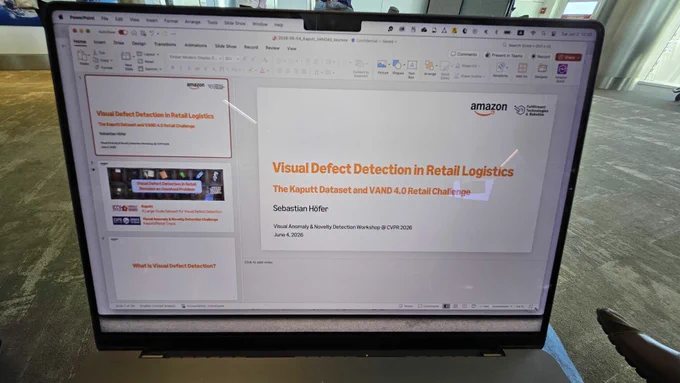Screen dimensions: 680x383
Task: Open Quick Styles
Action: coord(445,70)
